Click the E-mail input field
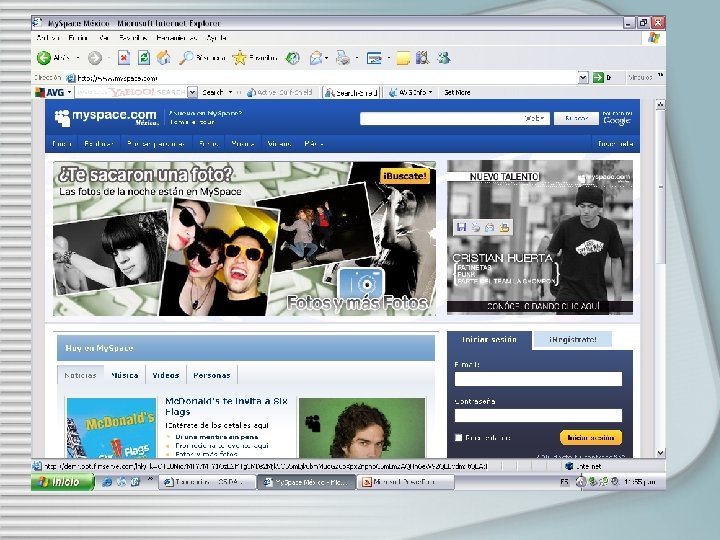Screen dimensions: 720x540 [538, 379]
